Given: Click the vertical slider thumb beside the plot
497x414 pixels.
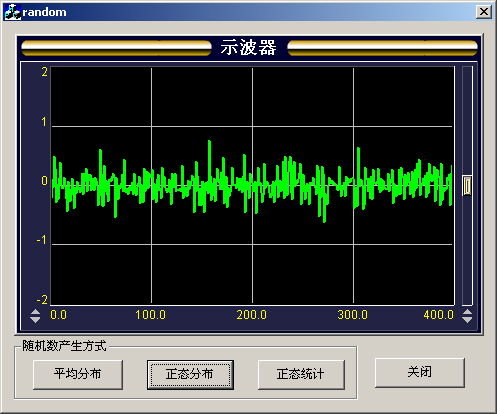Looking at the screenshot, I should click(467, 186).
